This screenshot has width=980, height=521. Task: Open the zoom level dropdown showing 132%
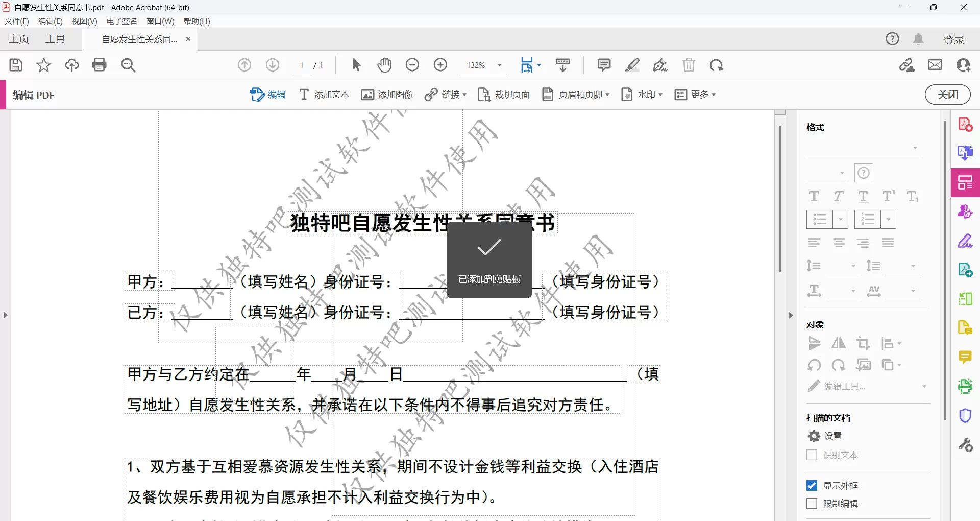tap(499, 65)
